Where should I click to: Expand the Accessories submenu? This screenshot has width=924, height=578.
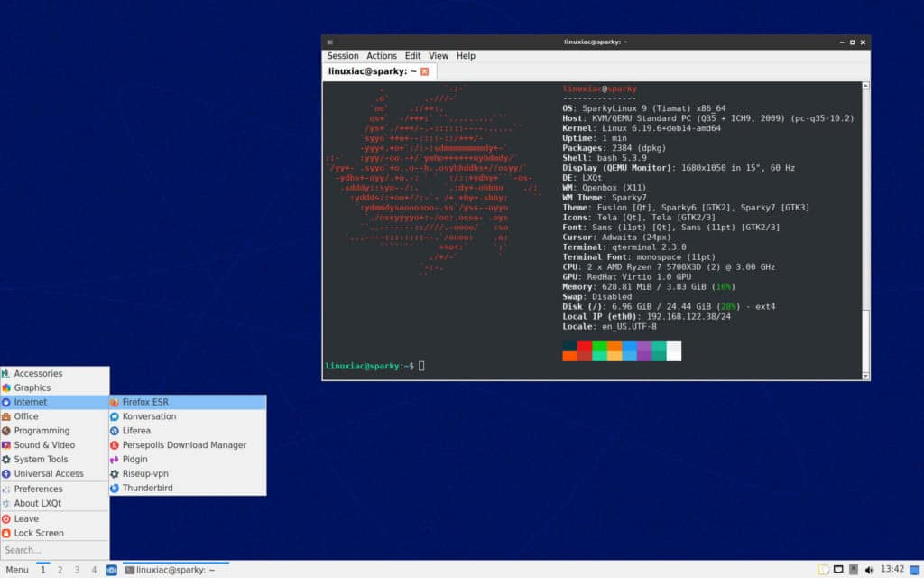tap(40, 372)
